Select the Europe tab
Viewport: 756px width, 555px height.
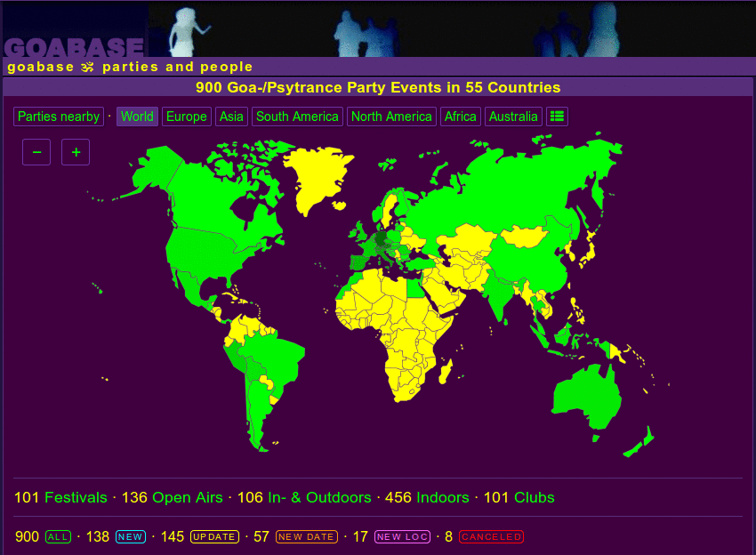click(187, 117)
